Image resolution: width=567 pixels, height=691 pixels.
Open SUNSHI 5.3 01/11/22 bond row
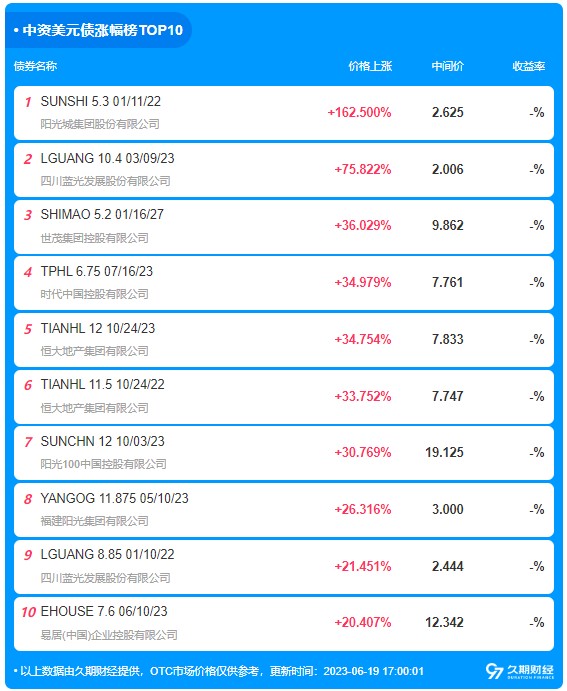click(x=284, y=113)
